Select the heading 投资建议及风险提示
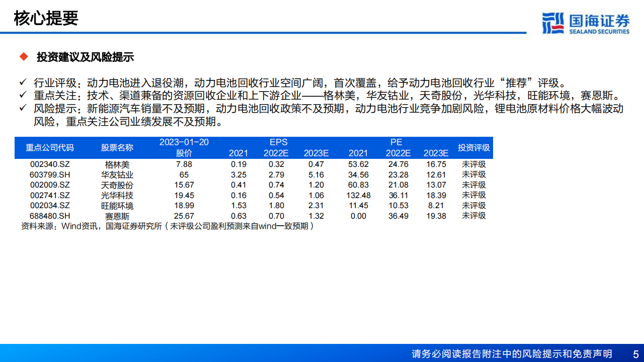The height and width of the screenshot is (362, 644). pyautogui.click(x=85, y=57)
